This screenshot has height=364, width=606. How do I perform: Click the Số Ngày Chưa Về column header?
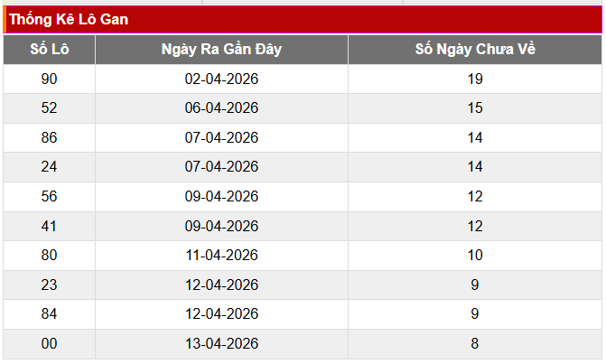click(475, 50)
